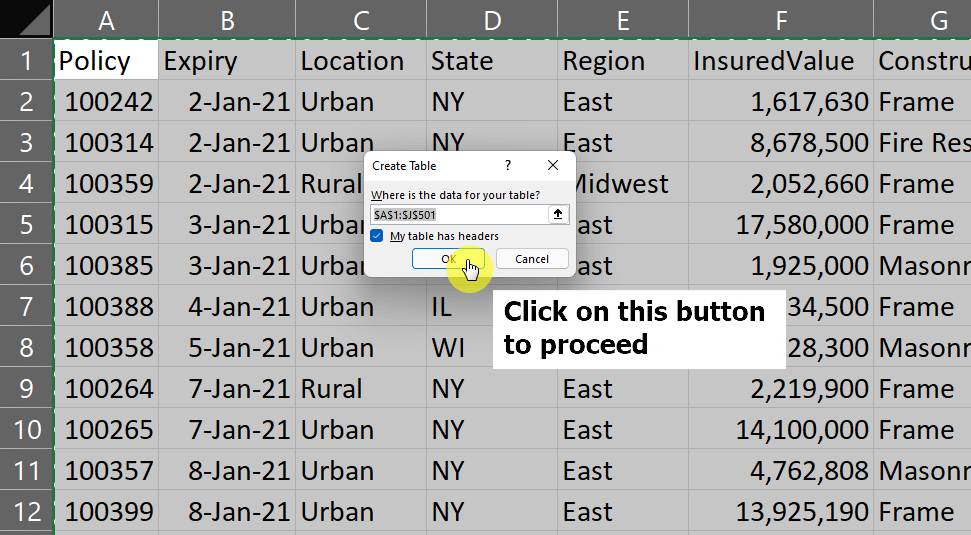Uncheck My table has headers checkbox
Viewport: 971px width, 535px height.
[x=377, y=236]
